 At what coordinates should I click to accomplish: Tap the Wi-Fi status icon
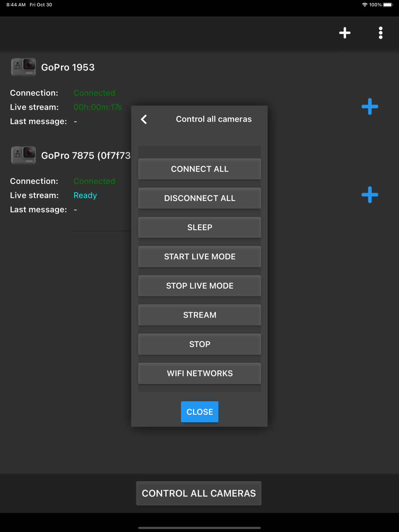365,5
